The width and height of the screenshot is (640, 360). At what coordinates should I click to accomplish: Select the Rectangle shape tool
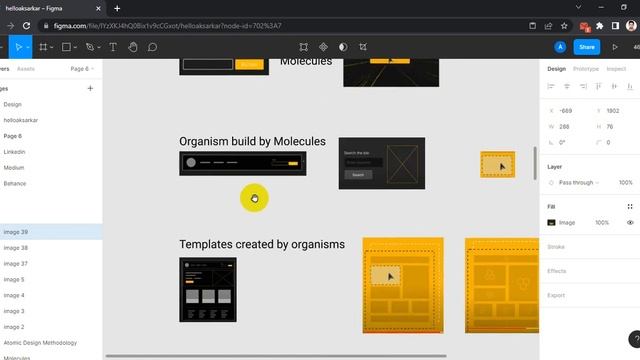66,47
